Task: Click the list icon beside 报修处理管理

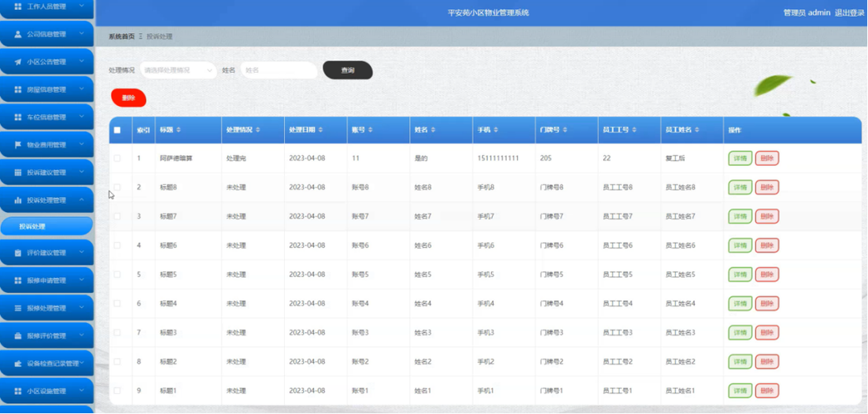Action: tap(17, 308)
